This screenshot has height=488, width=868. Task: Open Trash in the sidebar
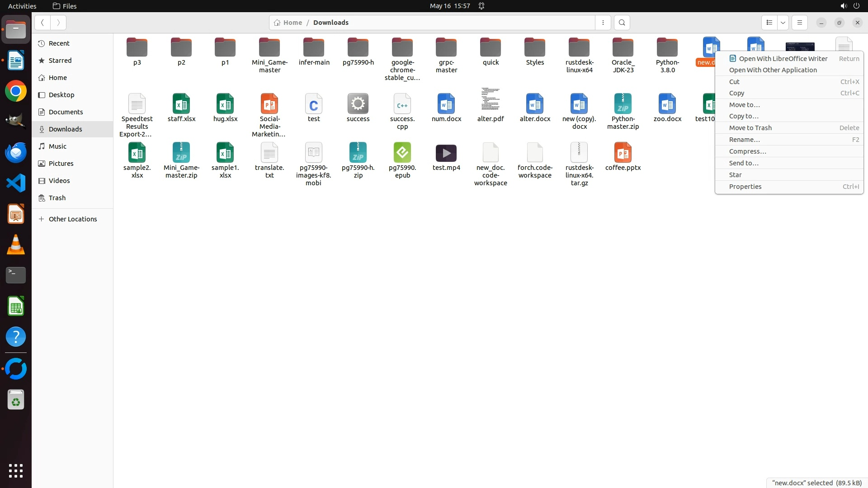click(x=57, y=198)
